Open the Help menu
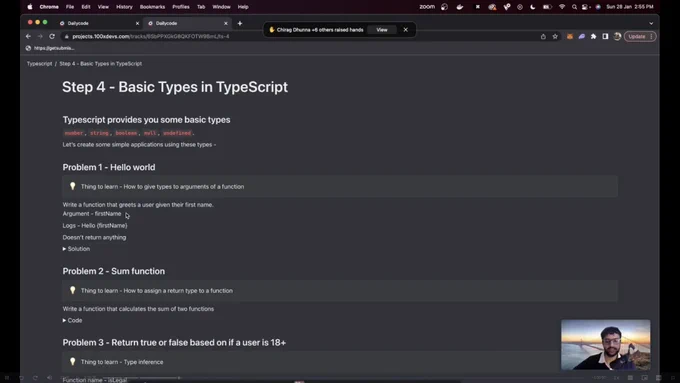 point(243,7)
